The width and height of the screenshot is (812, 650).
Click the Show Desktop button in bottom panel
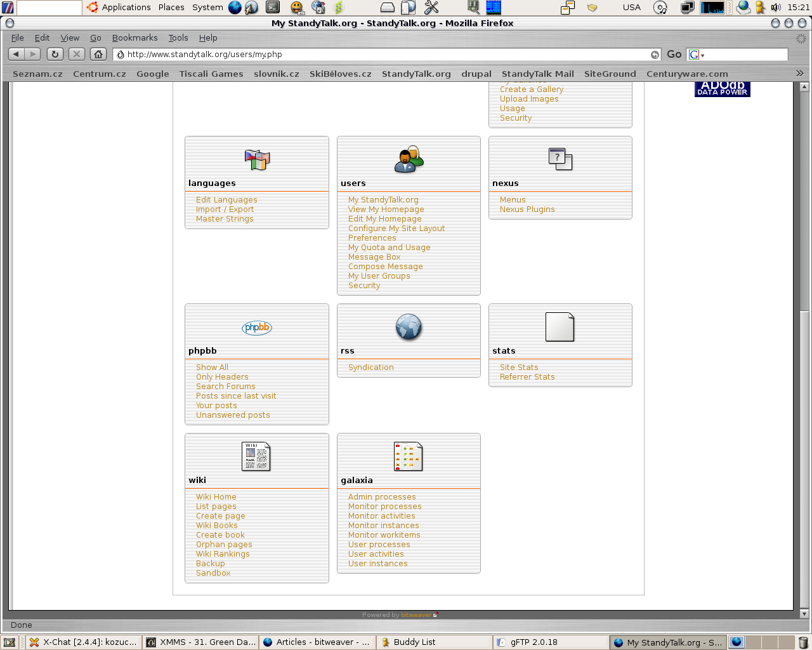[10, 642]
